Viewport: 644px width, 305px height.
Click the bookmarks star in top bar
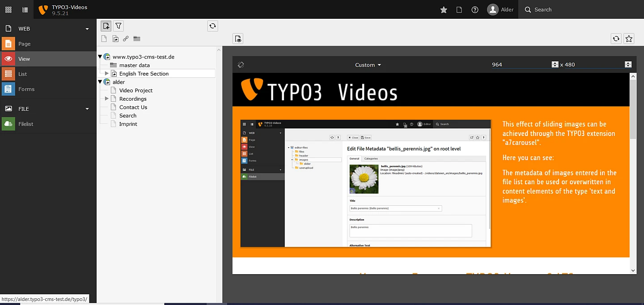tap(444, 9)
